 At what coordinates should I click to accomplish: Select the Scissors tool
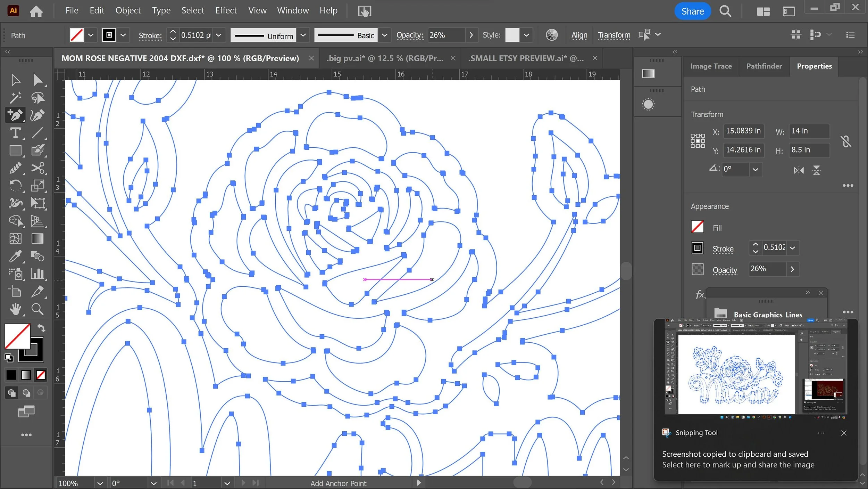click(x=37, y=168)
